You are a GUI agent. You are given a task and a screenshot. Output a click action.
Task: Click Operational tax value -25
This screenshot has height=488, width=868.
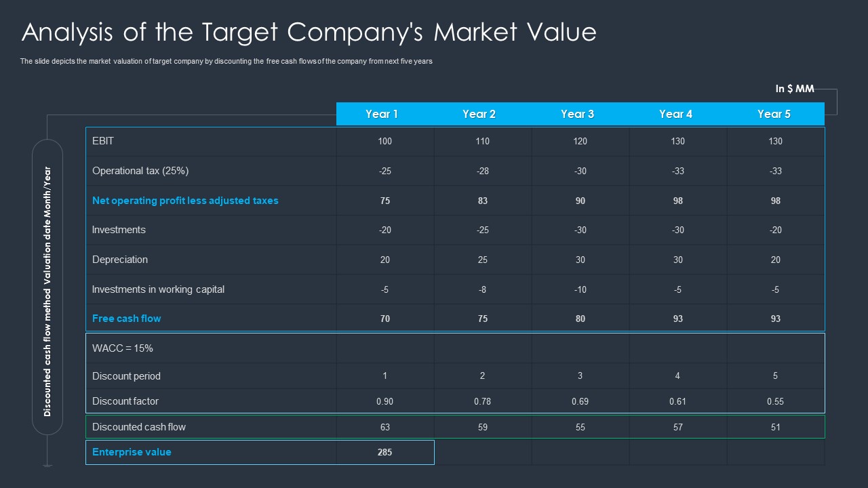coord(385,171)
